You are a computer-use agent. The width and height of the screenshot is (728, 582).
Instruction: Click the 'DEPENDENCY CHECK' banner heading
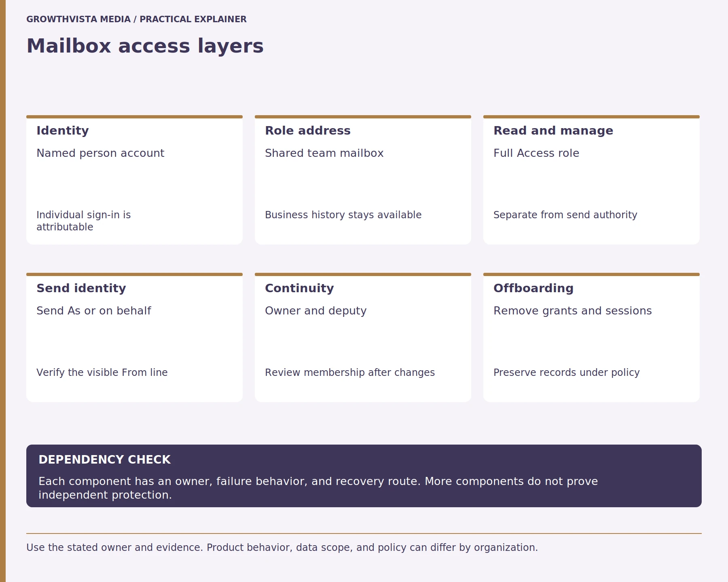(105, 460)
